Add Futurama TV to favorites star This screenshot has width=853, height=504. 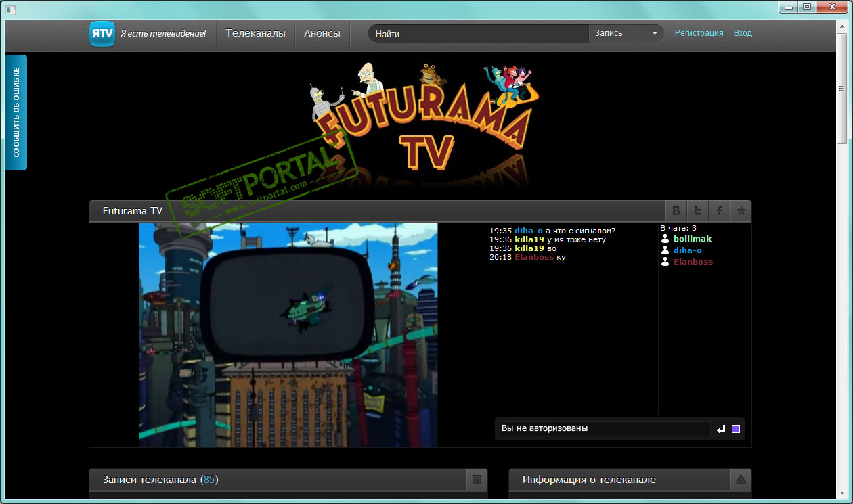coord(741,211)
